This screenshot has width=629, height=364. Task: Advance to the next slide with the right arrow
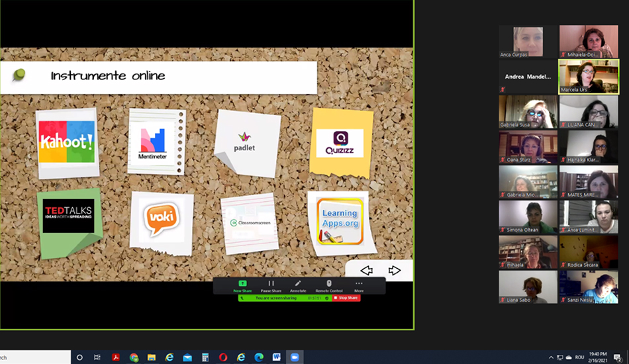click(x=395, y=271)
